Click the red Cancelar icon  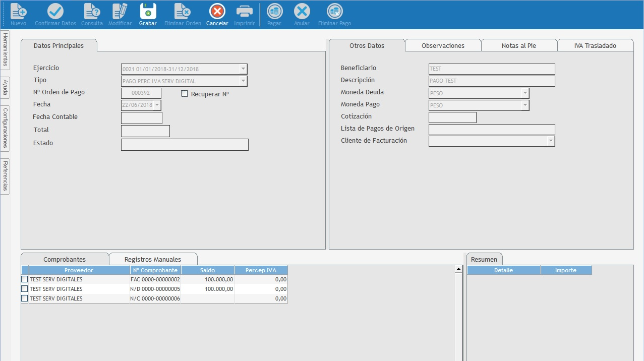tap(217, 11)
